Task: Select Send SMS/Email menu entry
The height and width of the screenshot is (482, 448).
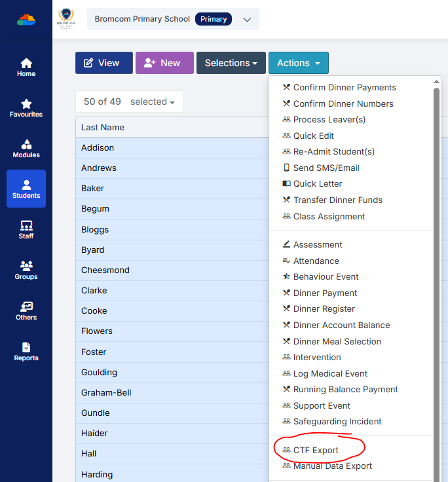Action: 326,168
